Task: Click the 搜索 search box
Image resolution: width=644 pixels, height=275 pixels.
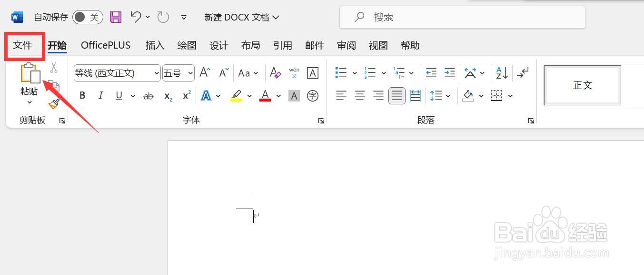Action: coord(462,17)
